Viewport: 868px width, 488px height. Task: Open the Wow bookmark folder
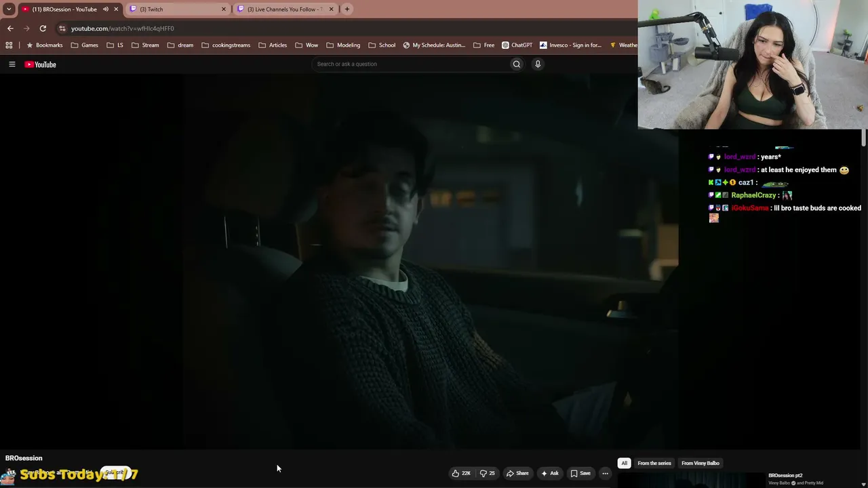(307, 45)
